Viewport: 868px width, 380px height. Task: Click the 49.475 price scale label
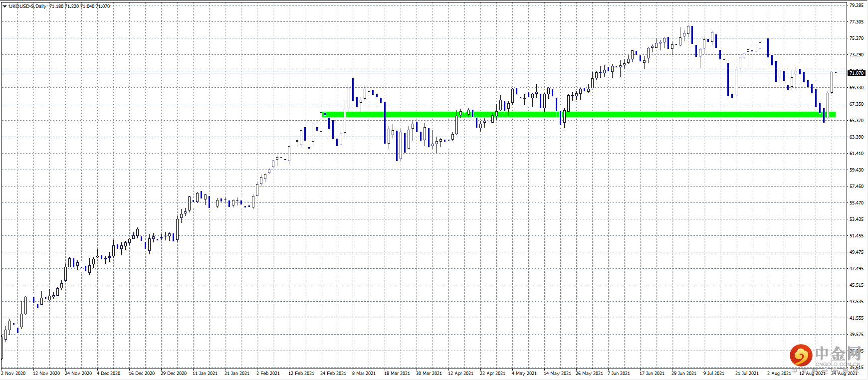point(857,252)
